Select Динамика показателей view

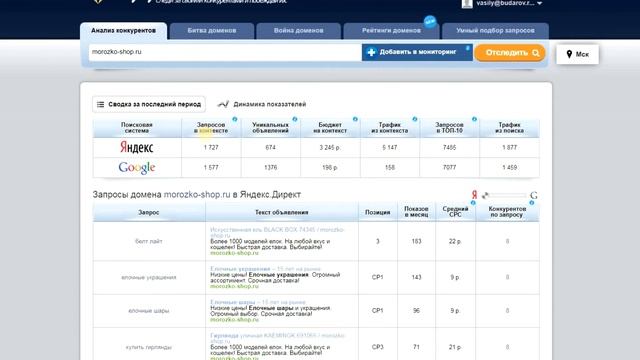[x=262, y=104]
